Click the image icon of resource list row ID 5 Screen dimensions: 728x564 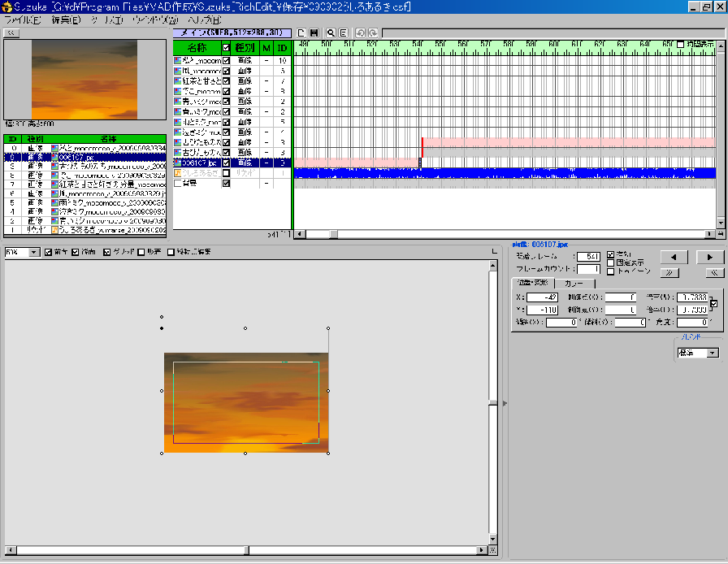(x=54, y=202)
